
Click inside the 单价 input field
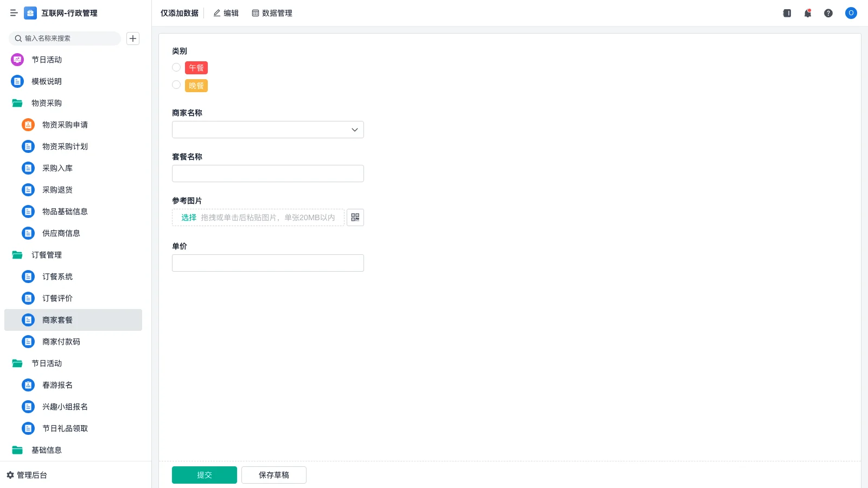(x=267, y=262)
